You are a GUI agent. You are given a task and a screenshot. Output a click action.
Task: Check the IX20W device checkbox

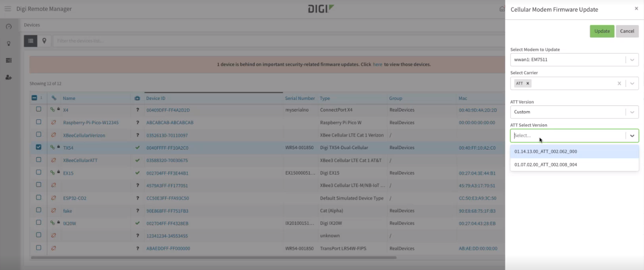pos(39,222)
